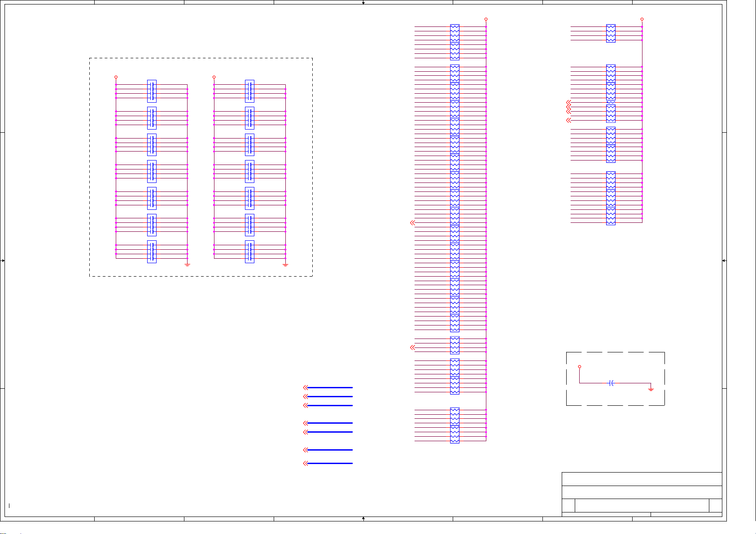The width and height of the screenshot is (756, 534).
Task: Select the topmost resistor array in the long column
Action: pos(454,34)
